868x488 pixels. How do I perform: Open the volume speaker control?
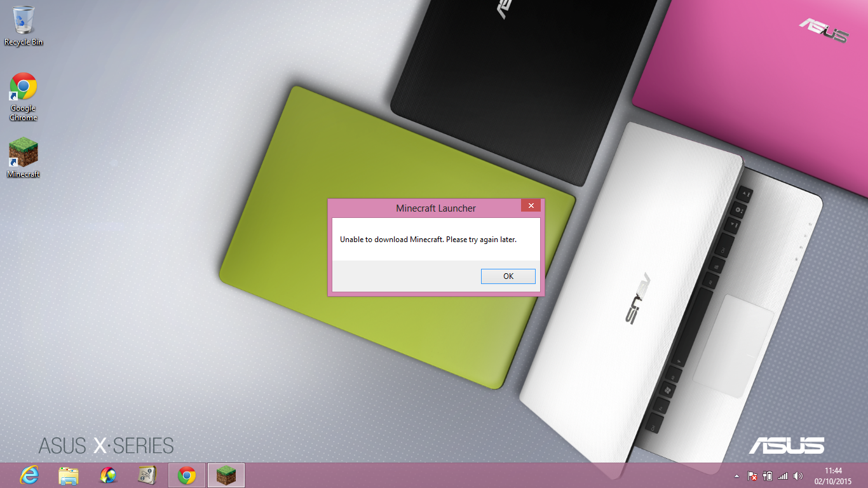[799, 476]
